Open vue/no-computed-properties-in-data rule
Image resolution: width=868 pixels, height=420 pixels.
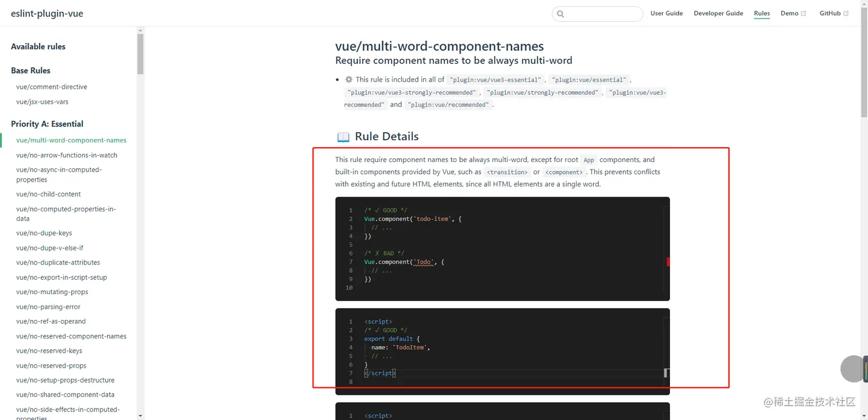(x=66, y=214)
